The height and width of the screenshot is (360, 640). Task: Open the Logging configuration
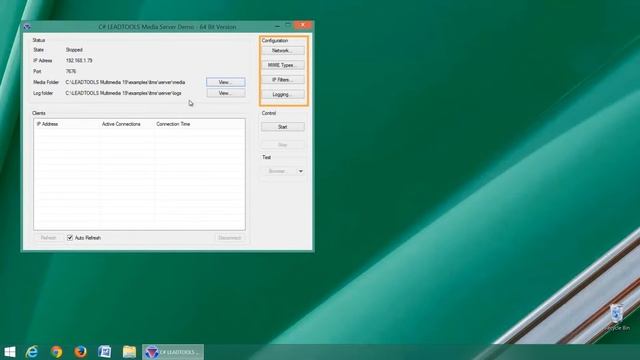pos(282,95)
